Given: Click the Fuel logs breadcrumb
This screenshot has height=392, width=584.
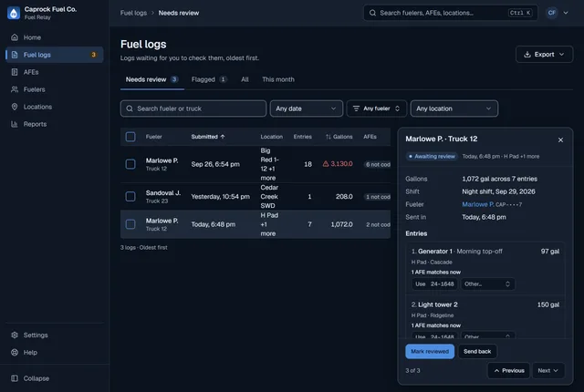Looking at the screenshot, I should (133, 13).
